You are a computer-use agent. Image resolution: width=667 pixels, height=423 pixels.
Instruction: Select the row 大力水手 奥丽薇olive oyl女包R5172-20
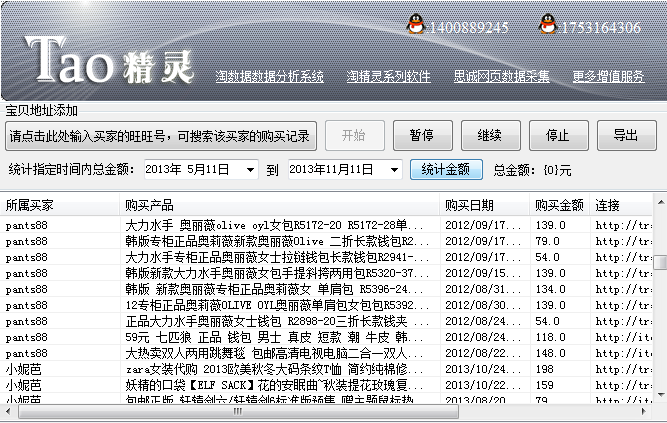coord(326,225)
